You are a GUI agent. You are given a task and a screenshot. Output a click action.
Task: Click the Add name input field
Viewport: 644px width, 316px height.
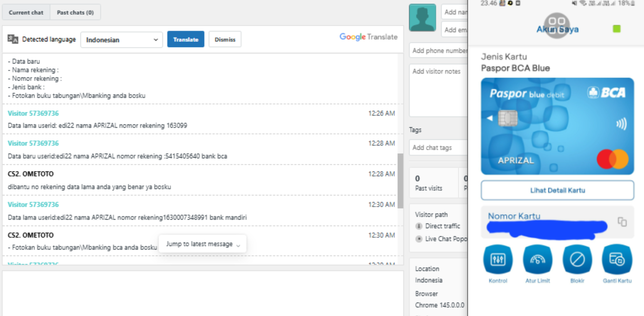coord(455,12)
